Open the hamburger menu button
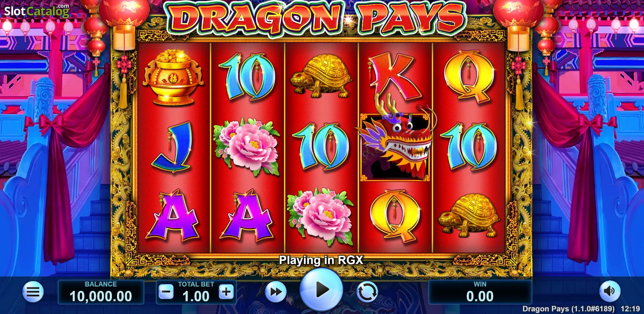The height and width of the screenshot is (314, 644). (x=33, y=292)
